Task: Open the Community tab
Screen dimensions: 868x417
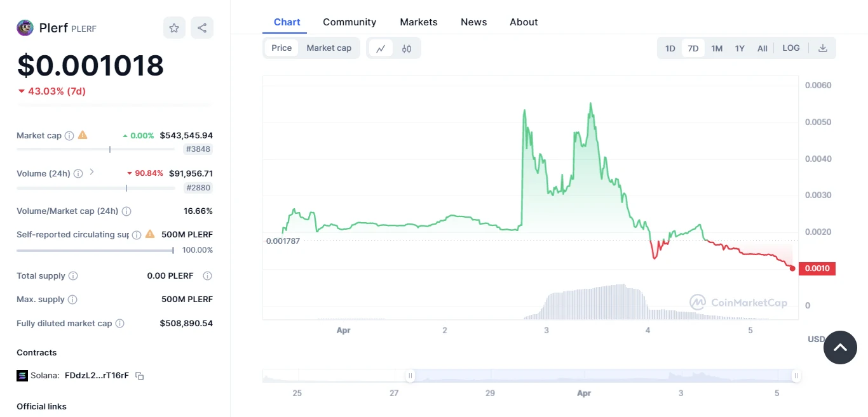Action: (349, 22)
